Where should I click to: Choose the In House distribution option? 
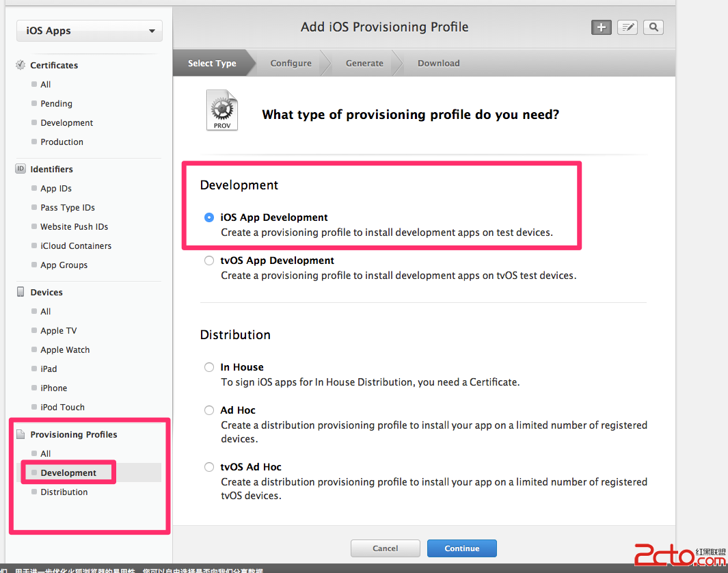209,367
